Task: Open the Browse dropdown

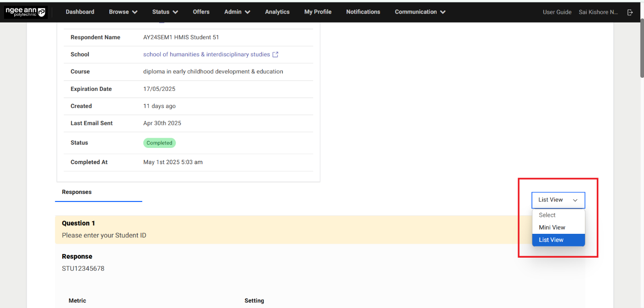Action: (122, 12)
